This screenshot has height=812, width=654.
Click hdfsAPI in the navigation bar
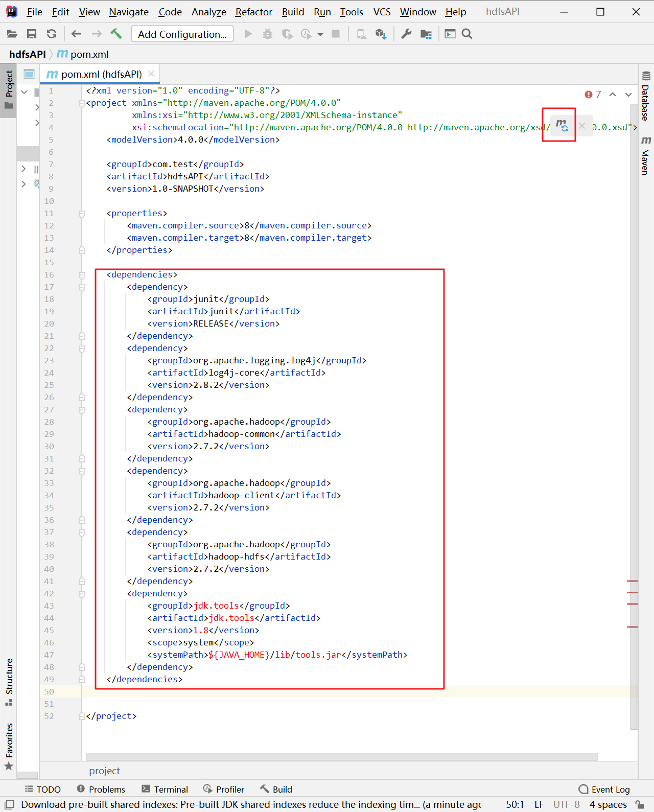tap(28, 54)
